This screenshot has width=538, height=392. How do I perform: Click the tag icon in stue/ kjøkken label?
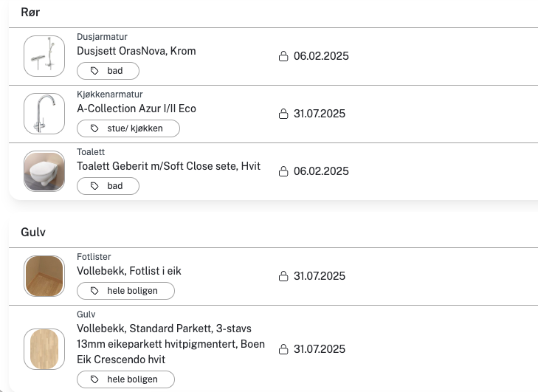pyautogui.click(x=94, y=128)
